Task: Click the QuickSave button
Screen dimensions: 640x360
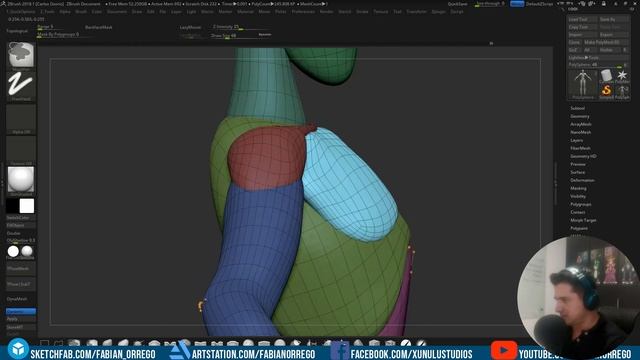Action: point(458,4)
